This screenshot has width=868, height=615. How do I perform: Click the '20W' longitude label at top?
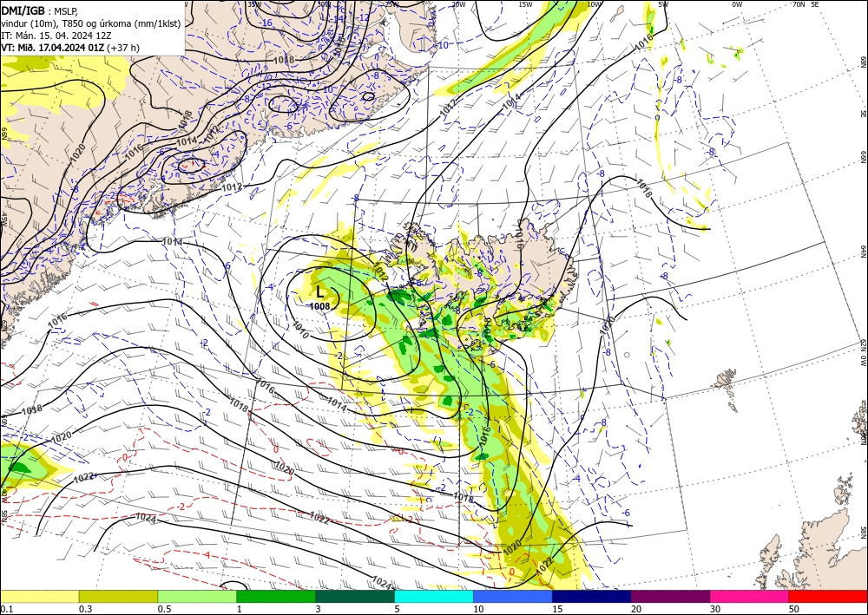(x=457, y=4)
